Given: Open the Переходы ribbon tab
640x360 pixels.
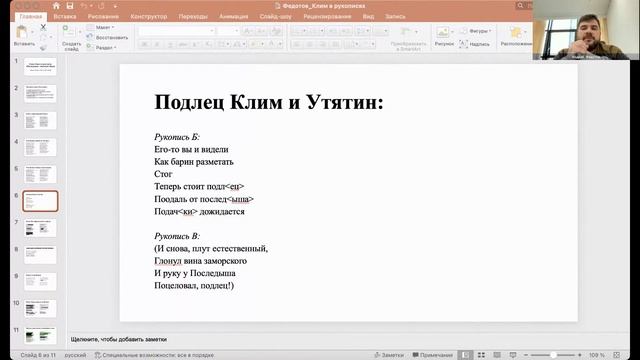Looking at the screenshot, I should click(x=193, y=17).
